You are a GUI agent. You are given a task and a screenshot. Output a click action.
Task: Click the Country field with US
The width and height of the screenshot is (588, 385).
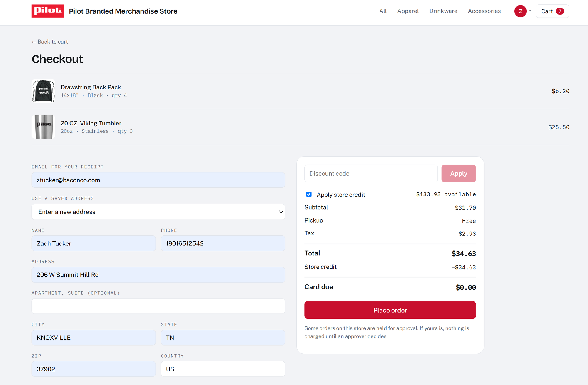click(223, 369)
